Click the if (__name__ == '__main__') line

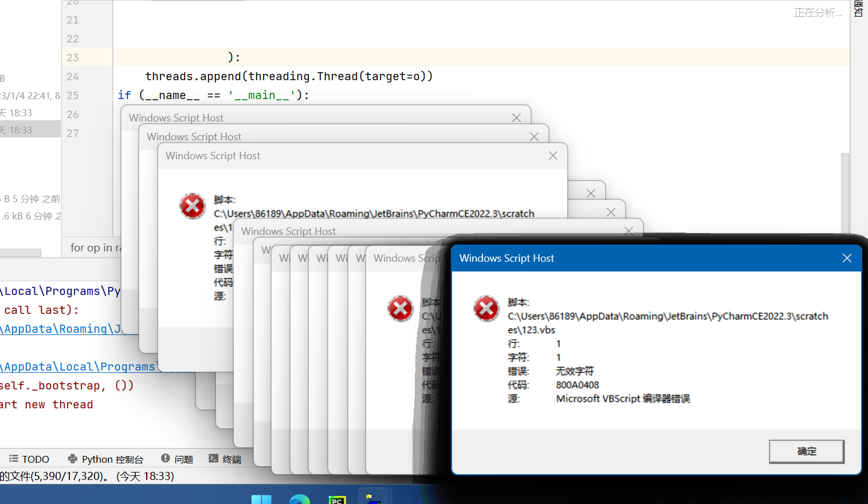pyautogui.click(x=213, y=95)
